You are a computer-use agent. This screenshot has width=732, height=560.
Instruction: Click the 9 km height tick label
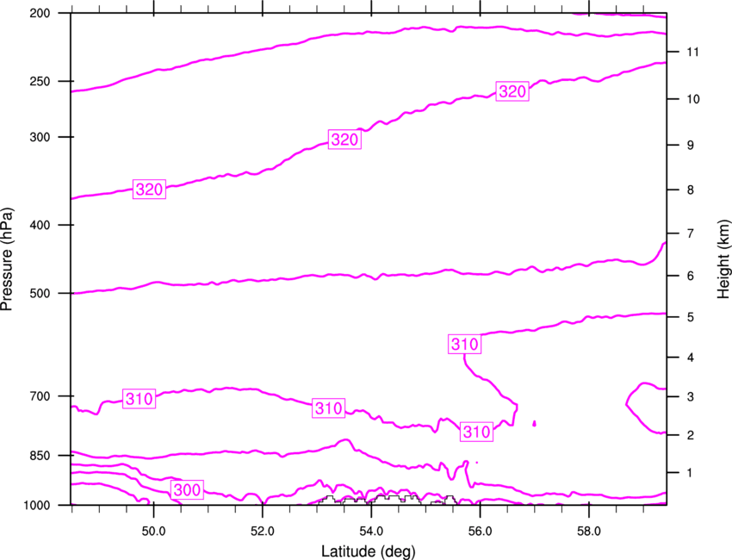[x=691, y=146]
